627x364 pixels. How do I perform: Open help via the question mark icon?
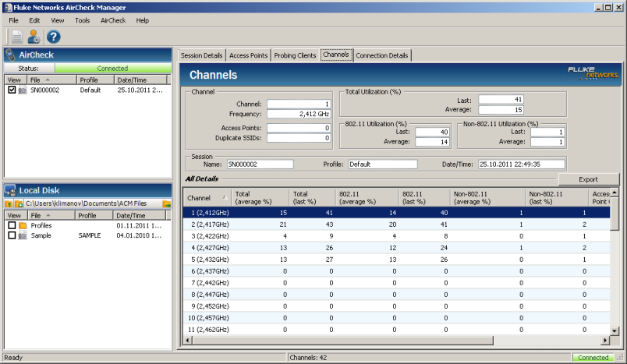(x=53, y=37)
